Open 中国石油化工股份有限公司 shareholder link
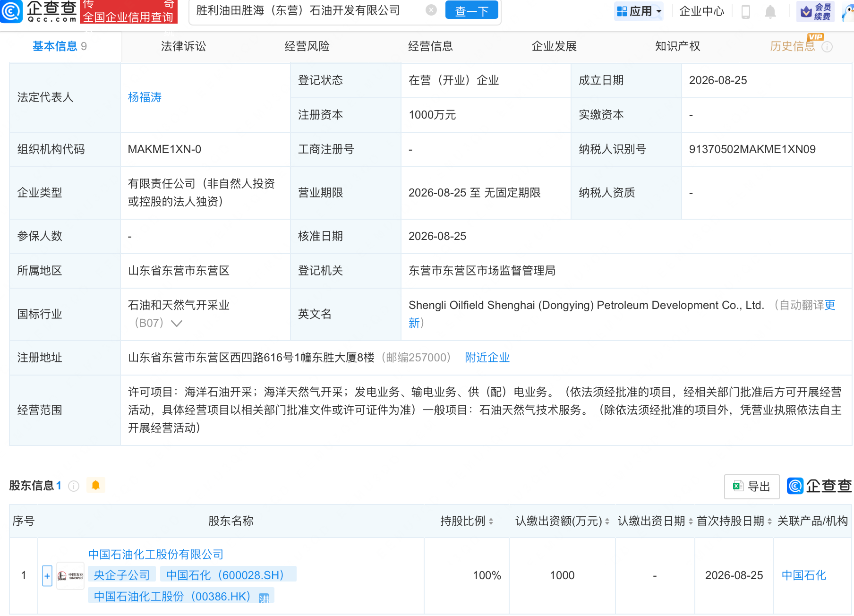This screenshot has width=854, height=616. (156, 555)
